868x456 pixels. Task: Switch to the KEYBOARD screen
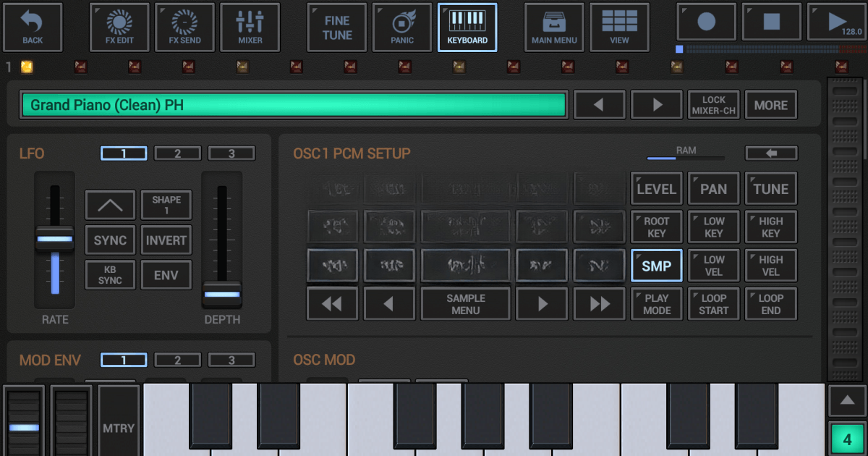point(467,27)
